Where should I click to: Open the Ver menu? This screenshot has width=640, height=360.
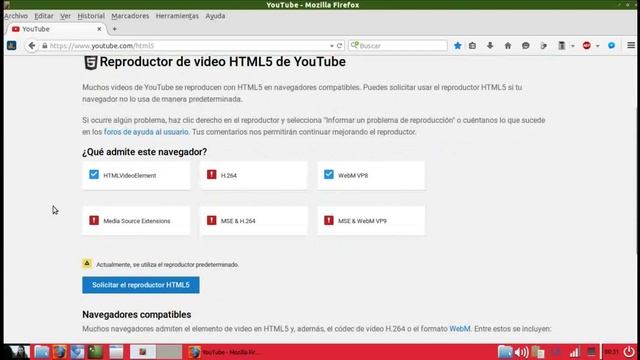65,16
